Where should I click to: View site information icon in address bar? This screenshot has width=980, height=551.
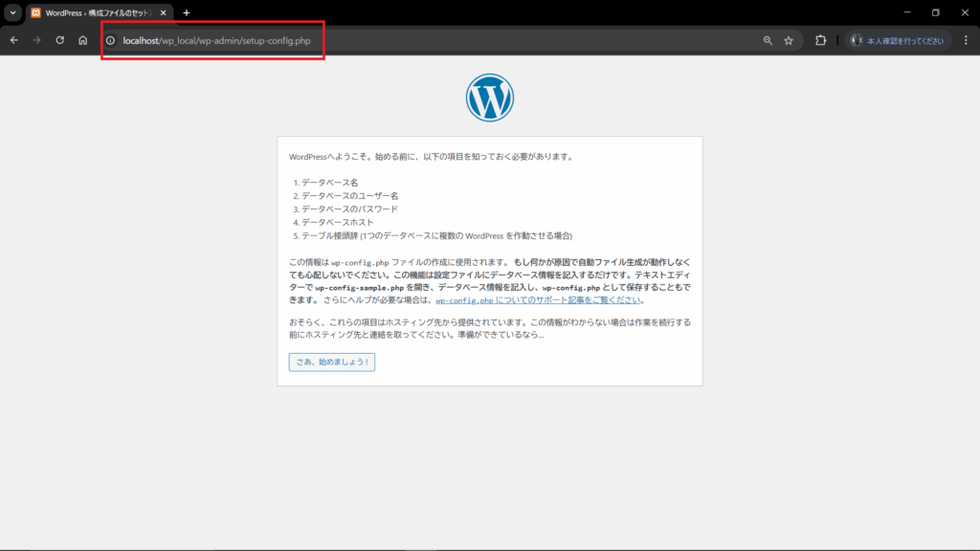pos(111,40)
